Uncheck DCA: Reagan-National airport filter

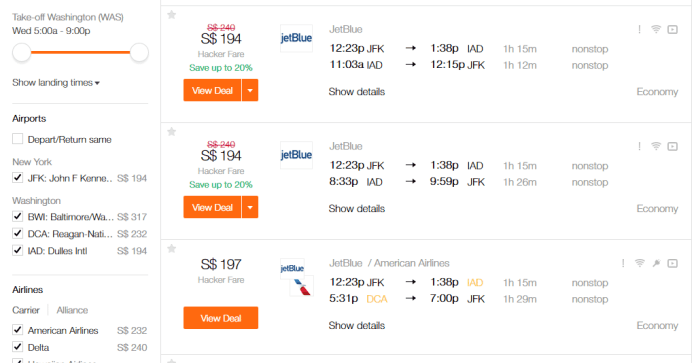tap(17, 233)
